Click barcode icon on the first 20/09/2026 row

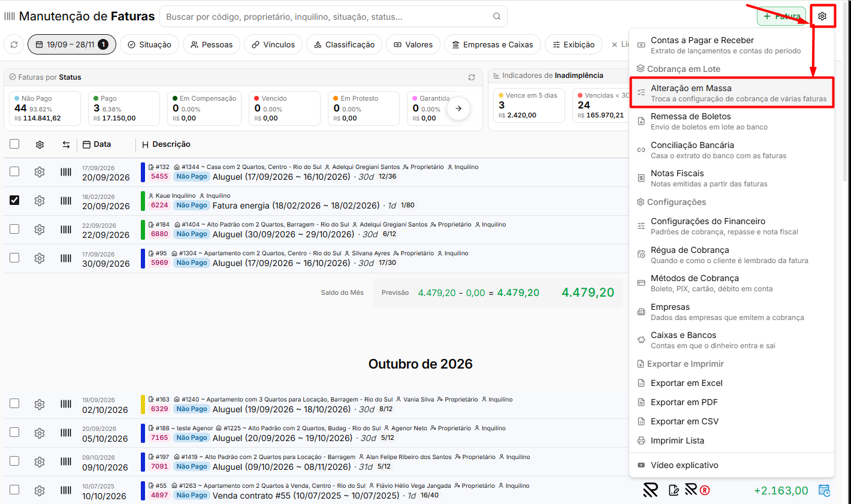point(66,172)
